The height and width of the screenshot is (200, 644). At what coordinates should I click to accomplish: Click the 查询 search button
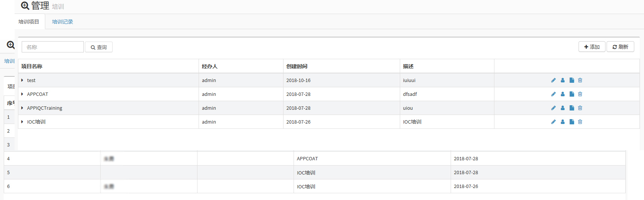(99, 47)
